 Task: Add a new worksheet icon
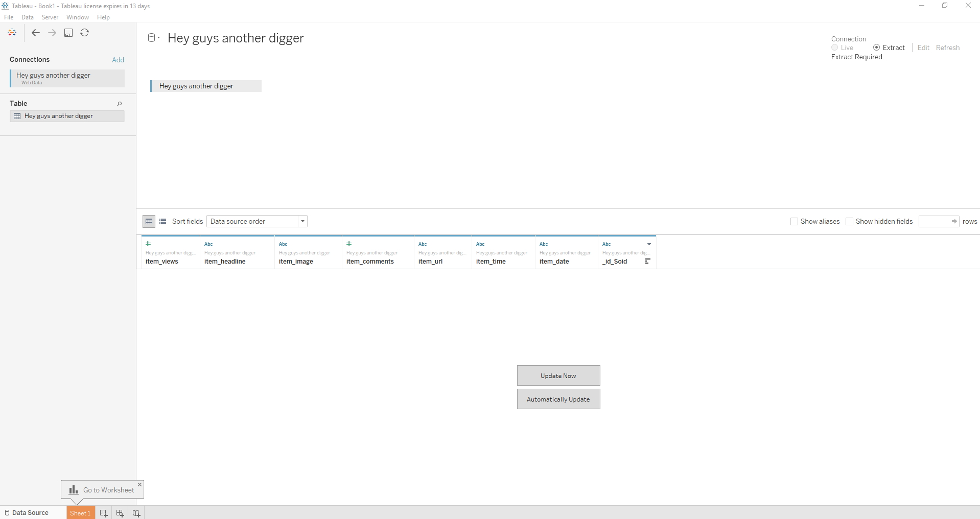[x=104, y=513]
